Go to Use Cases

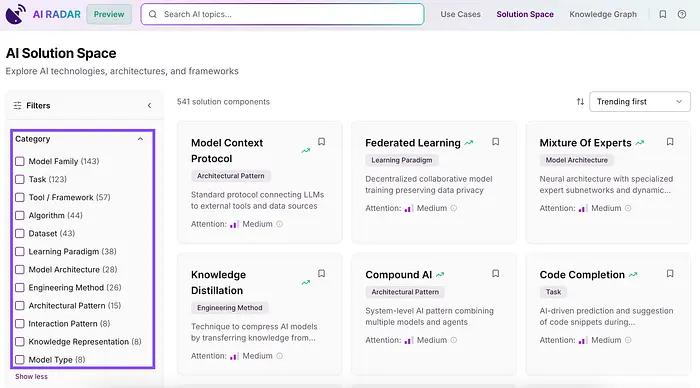(460, 14)
